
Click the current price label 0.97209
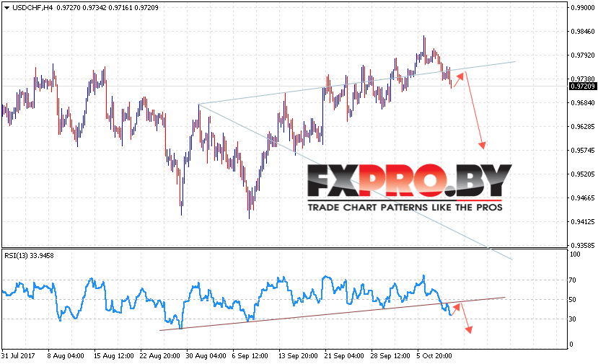click(582, 86)
